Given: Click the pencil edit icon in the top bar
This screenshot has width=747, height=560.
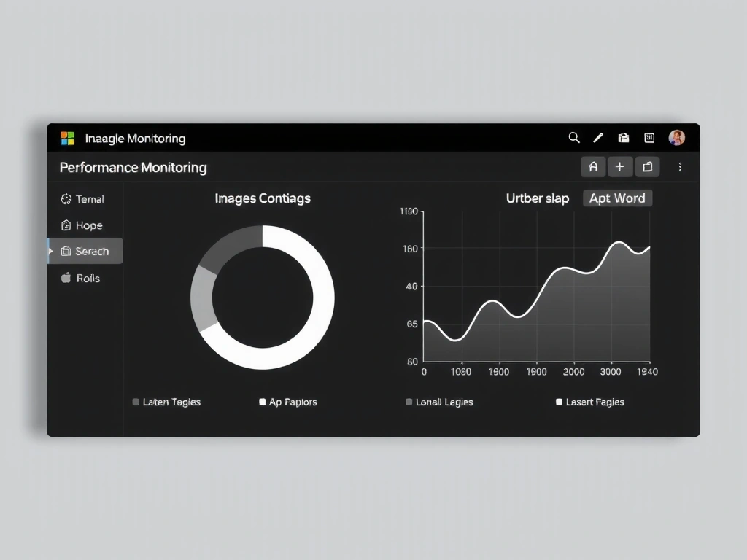Looking at the screenshot, I should 598,138.
